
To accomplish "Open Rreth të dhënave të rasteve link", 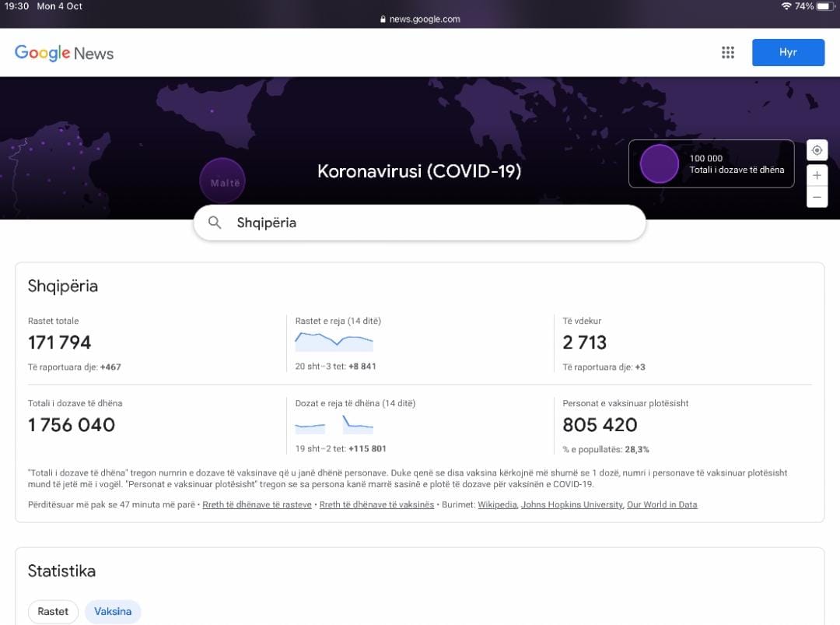I will click(257, 505).
